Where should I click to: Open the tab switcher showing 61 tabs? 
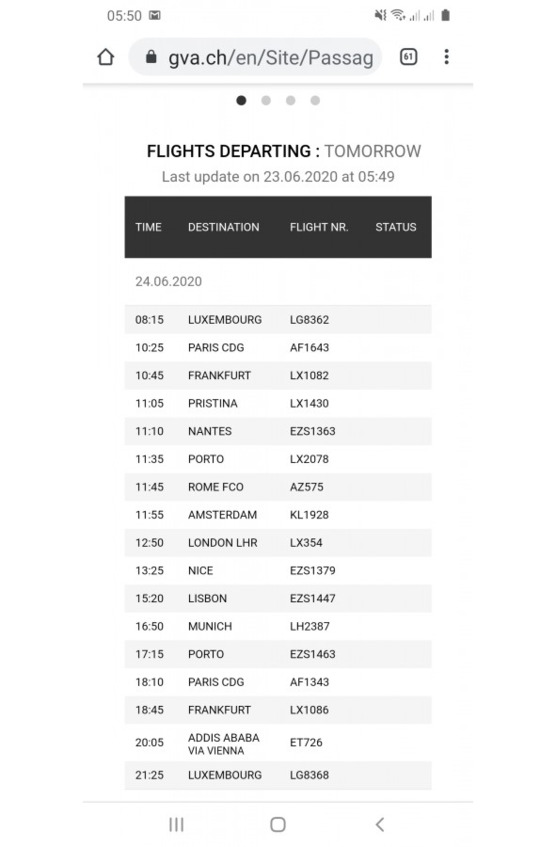(408, 57)
